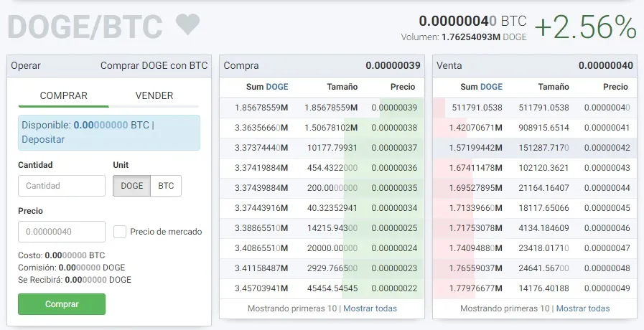Enable the Precio de mercado checkbox
Image resolution: width=644 pixels, height=330 pixels.
pyautogui.click(x=120, y=232)
